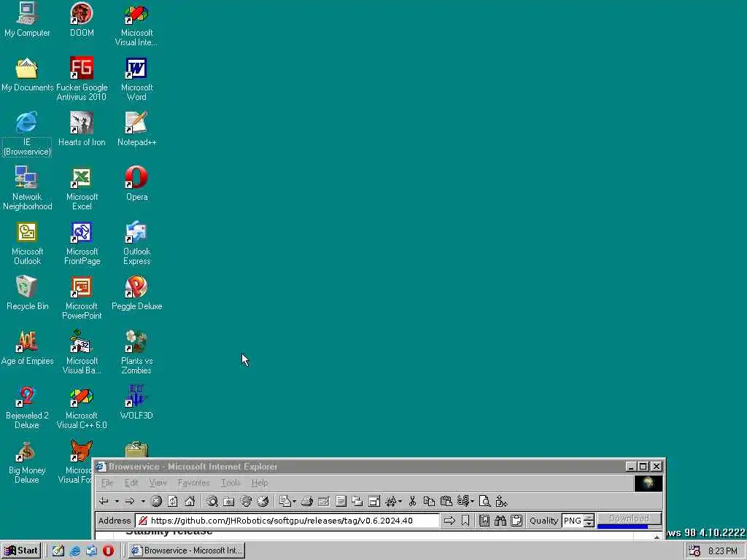This screenshot has height=560, width=747.
Task: Expand the Edit page dropdown arrow
Action: (x=295, y=501)
